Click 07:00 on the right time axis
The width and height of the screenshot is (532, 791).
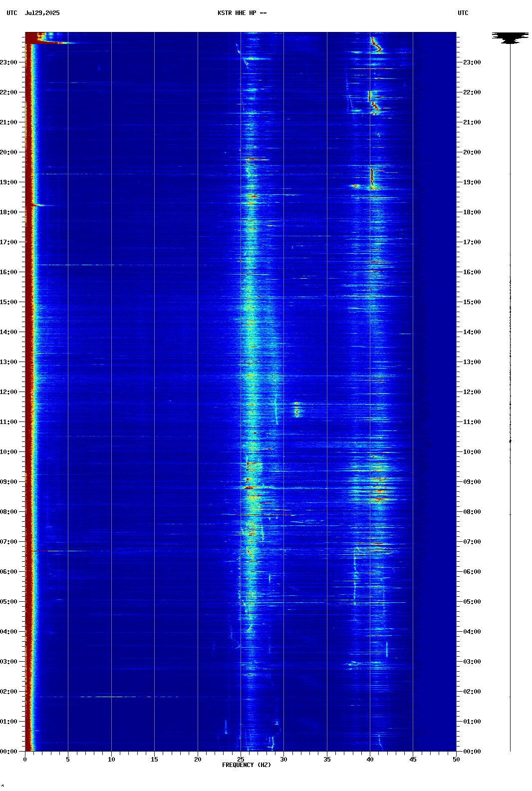click(x=472, y=542)
